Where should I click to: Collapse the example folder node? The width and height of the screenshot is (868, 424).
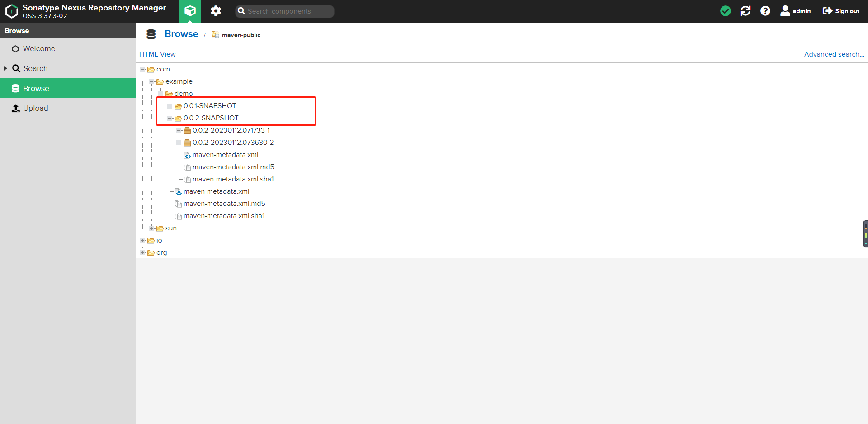[x=152, y=81]
